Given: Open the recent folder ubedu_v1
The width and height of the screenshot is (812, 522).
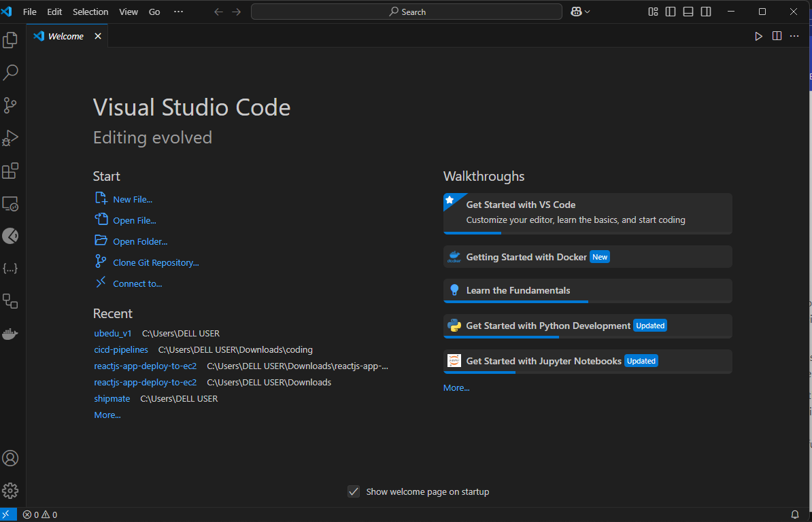Looking at the screenshot, I should (113, 333).
